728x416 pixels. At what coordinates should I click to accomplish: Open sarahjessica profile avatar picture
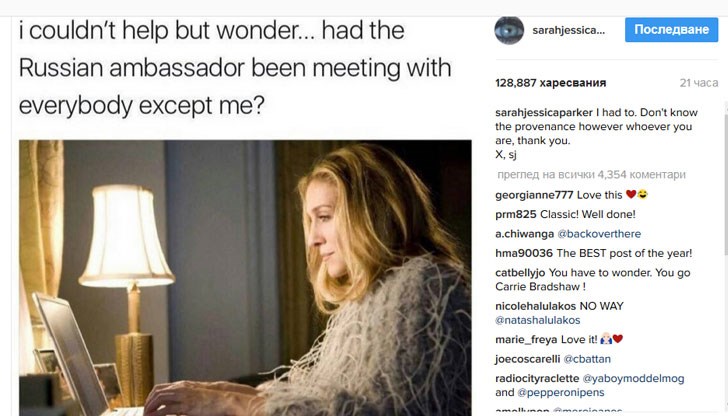click(509, 30)
